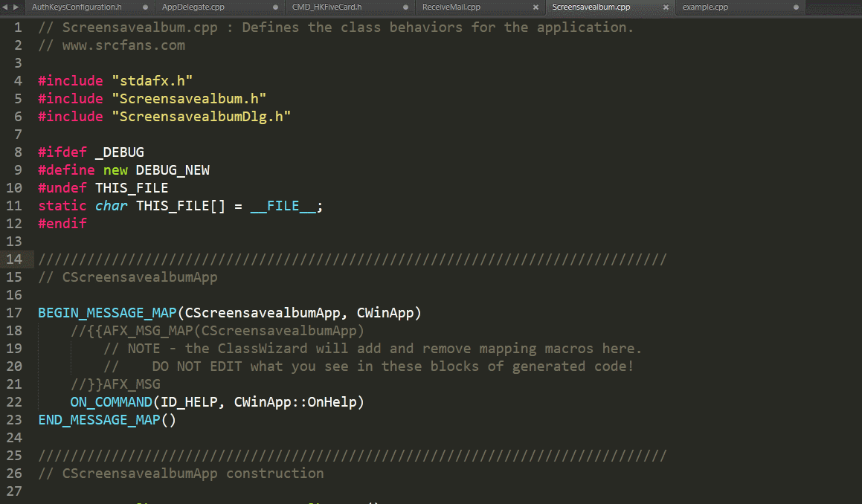Click the #endif directive
Viewport: 862px width, 504px height.
pos(62,224)
